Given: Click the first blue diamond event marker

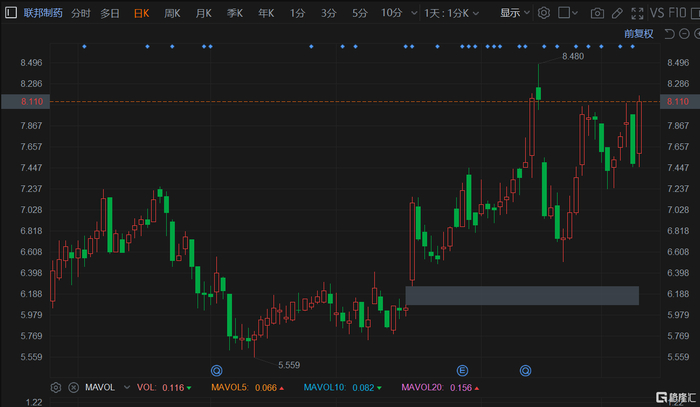Looking at the screenshot, I should [x=84, y=46].
